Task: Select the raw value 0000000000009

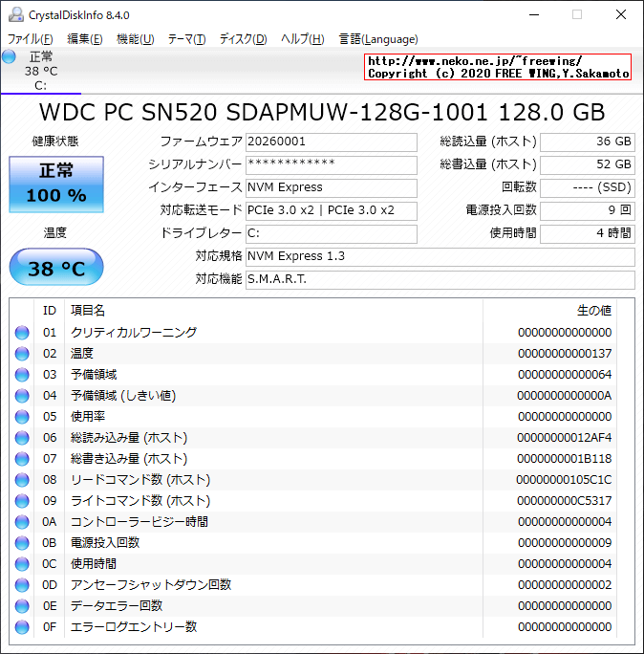Action: [x=565, y=543]
